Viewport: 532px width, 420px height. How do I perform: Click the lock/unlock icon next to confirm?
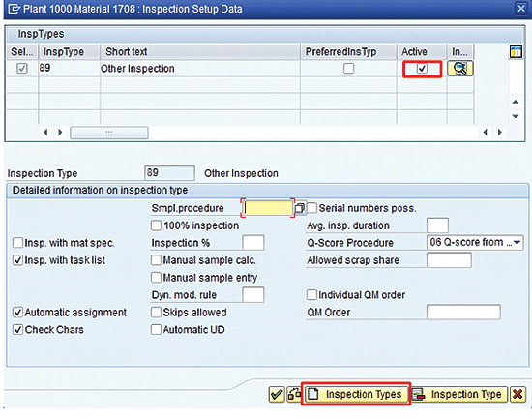point(294,394)
